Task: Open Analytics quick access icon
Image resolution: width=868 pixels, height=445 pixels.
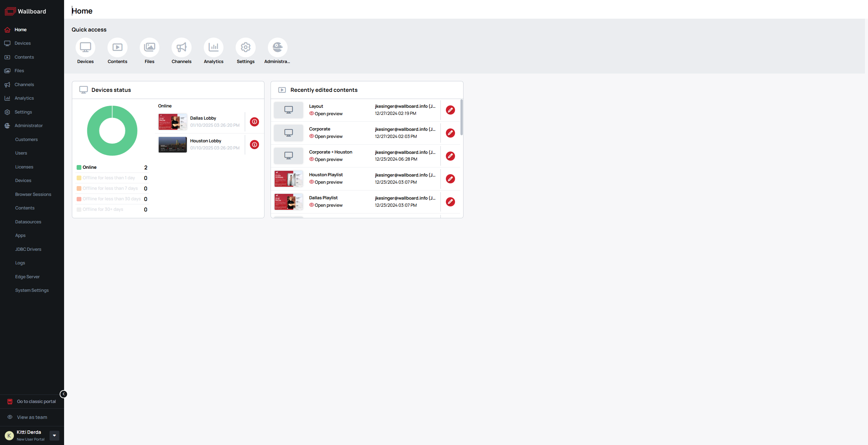Action: point(213,47)
